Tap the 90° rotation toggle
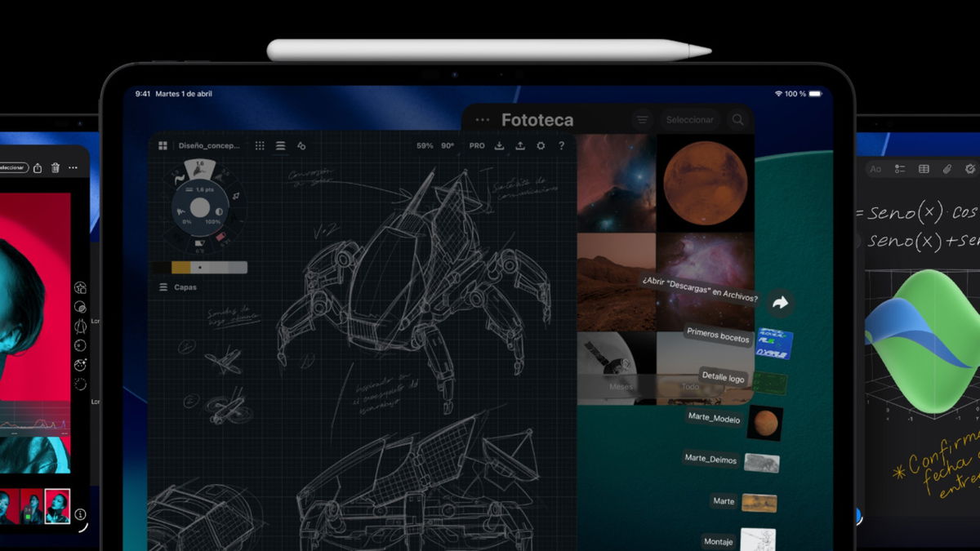 [447, 145]
